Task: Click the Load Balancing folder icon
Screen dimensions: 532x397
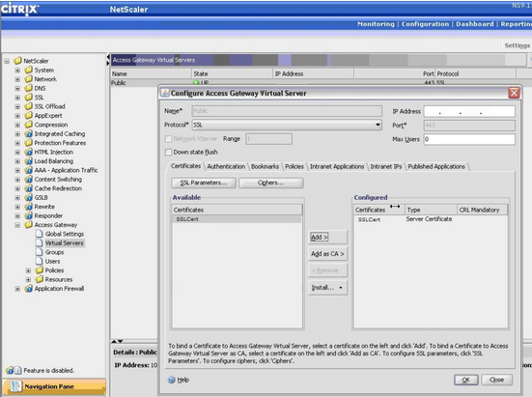Action: [x=29, y=161]
